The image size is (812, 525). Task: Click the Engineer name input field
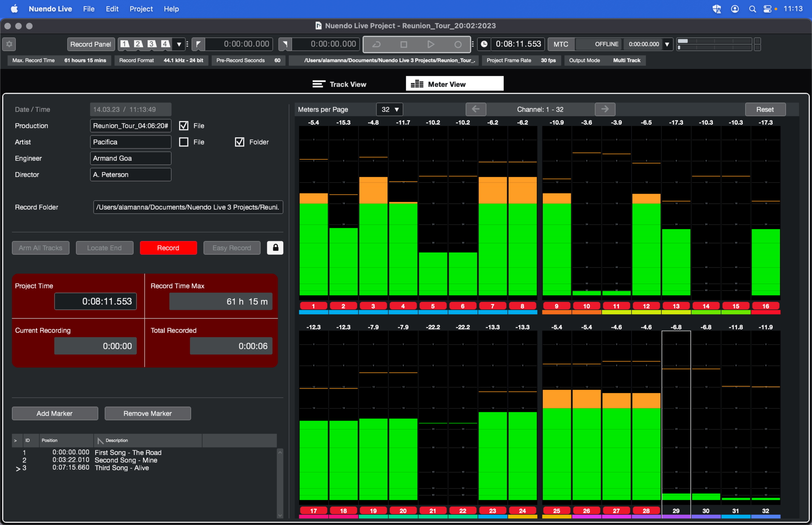pos(130,158)
